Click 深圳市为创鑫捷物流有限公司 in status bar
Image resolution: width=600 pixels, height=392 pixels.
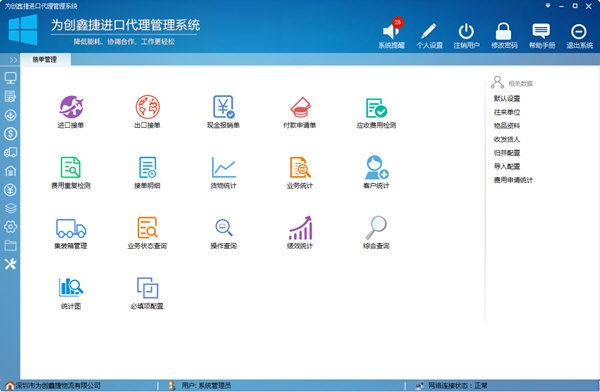tap(58, 385)
